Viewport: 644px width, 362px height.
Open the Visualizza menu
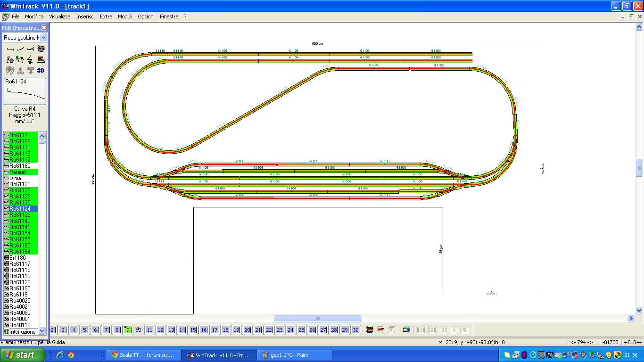(60, 16)
